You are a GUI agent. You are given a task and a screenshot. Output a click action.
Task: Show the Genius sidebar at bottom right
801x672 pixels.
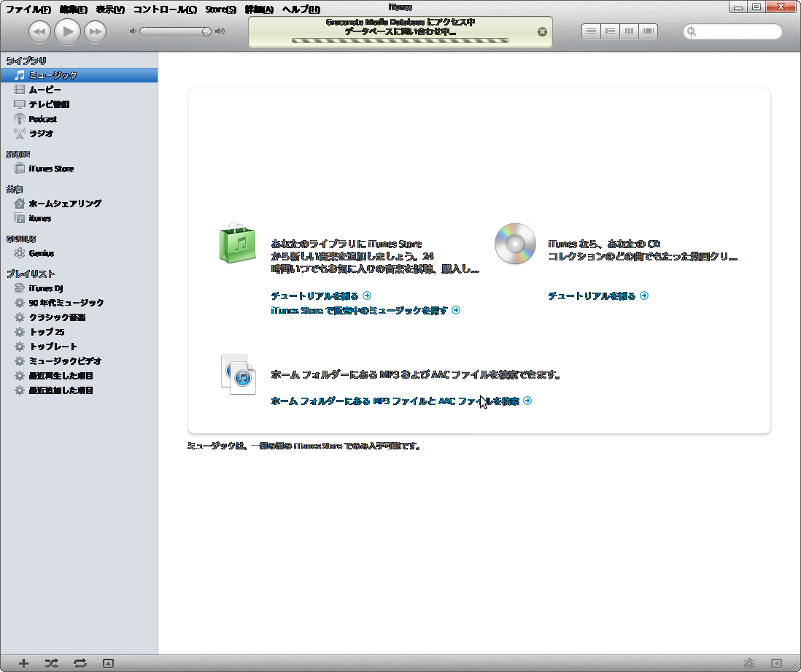click(776, 663)
